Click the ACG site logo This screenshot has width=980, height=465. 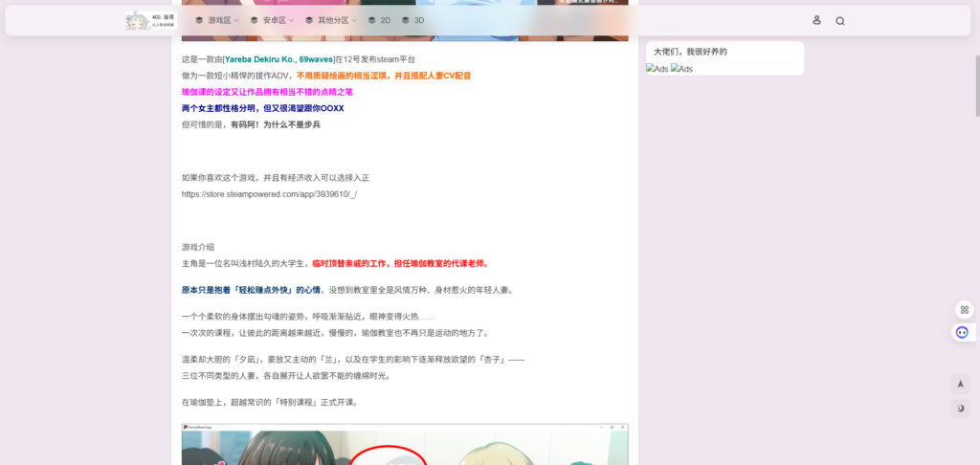click(x=150, y=20)
